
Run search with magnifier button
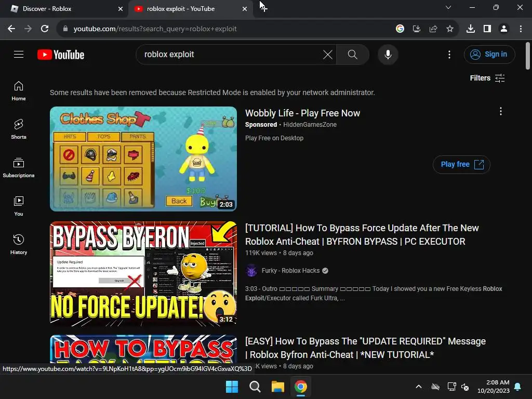(x=353, y=54)
